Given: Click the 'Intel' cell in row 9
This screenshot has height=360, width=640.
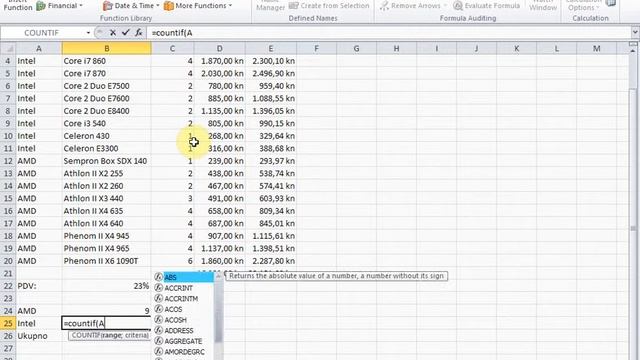Looking at the screenshot, I should 39,123.
